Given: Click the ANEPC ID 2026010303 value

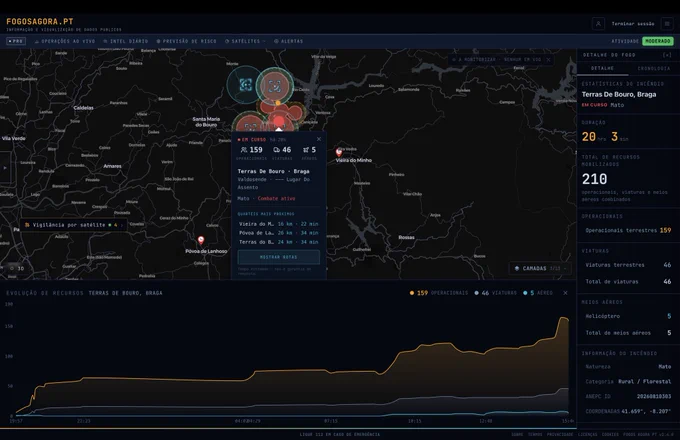Looking at the screenshot, I should (x=654, y=396).
